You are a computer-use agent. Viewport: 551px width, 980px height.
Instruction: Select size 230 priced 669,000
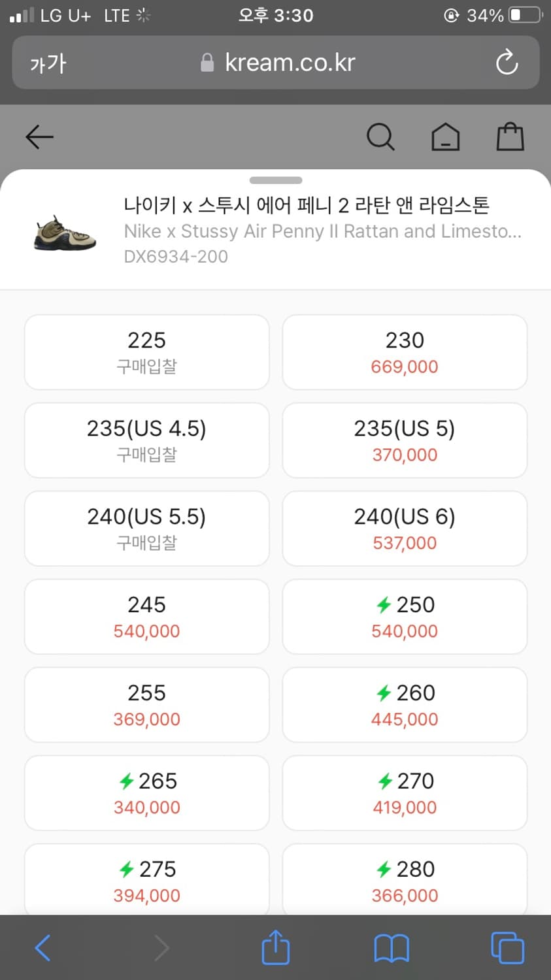click(x=405, y=352)
